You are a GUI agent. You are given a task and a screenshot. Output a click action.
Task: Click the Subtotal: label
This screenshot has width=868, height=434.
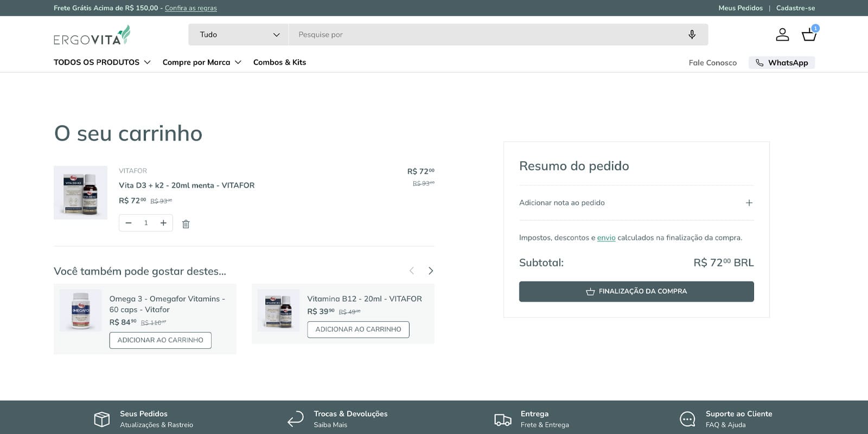tap(541, 263)
